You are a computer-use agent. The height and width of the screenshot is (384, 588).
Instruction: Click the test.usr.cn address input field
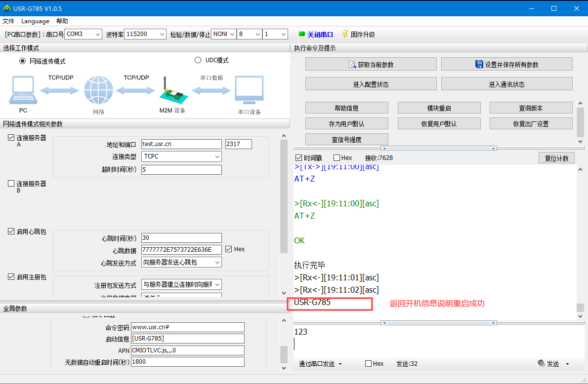point(181,144)
